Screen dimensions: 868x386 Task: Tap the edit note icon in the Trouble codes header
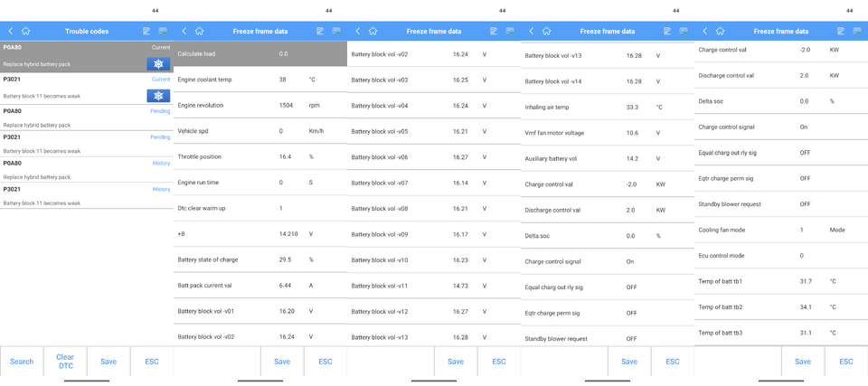tap(146, 31)
